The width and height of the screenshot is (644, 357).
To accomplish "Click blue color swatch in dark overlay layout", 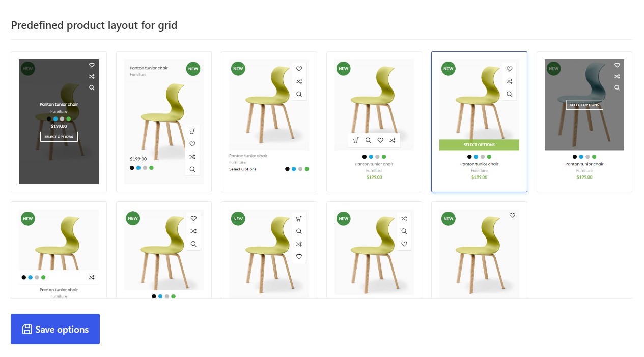I will pos(55,119).
